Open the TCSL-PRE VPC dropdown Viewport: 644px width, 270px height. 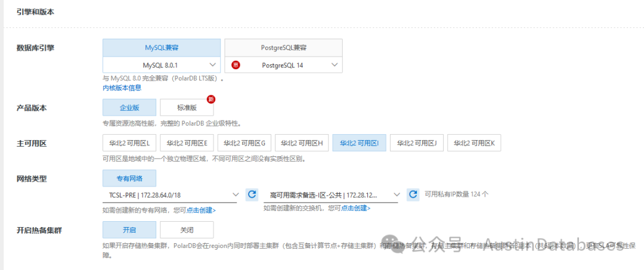point(170,195)
